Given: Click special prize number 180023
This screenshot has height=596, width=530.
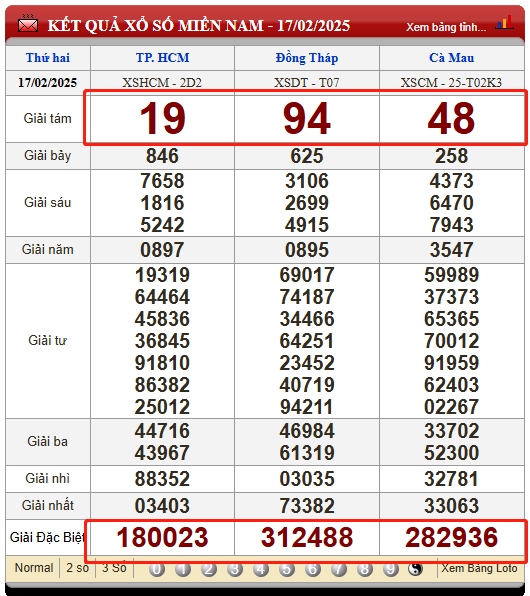Looking at the screenshot, I should (x=162, y=537).
